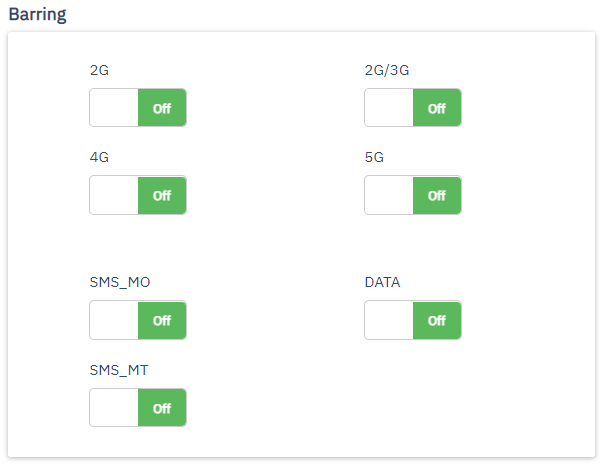This screenshot has height=464, width=605.
Task: Select the SMS_MO label
Action: click(119, 282)
